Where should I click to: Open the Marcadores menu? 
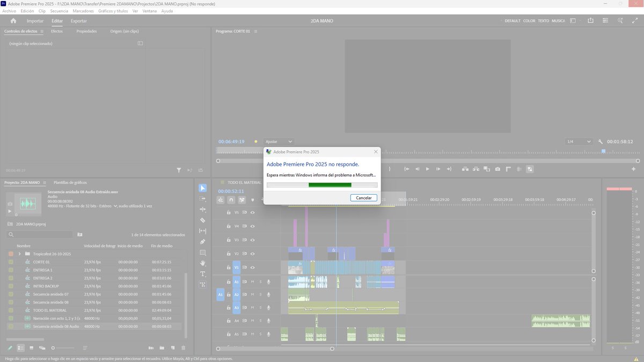(x=83, y=11)
